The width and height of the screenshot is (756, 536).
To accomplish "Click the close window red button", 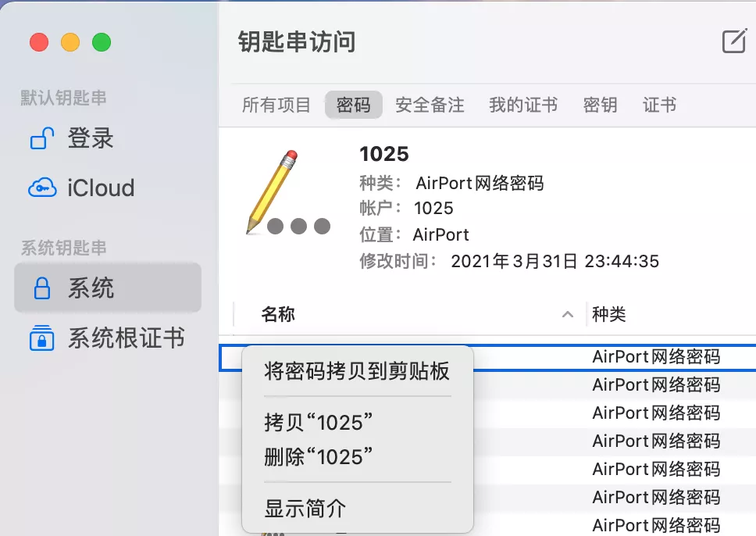I will click(39, 42).
